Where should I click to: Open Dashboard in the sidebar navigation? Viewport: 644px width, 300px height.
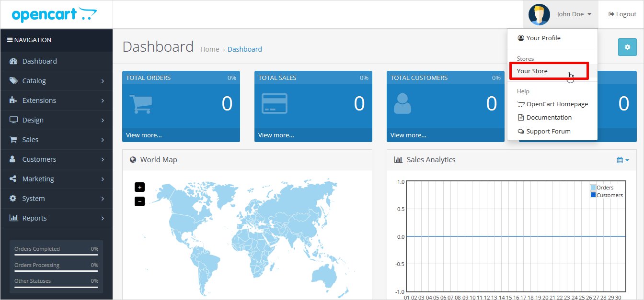point(39,61)
